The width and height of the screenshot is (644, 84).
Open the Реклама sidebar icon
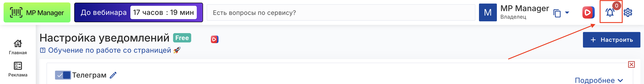[18, 66]
